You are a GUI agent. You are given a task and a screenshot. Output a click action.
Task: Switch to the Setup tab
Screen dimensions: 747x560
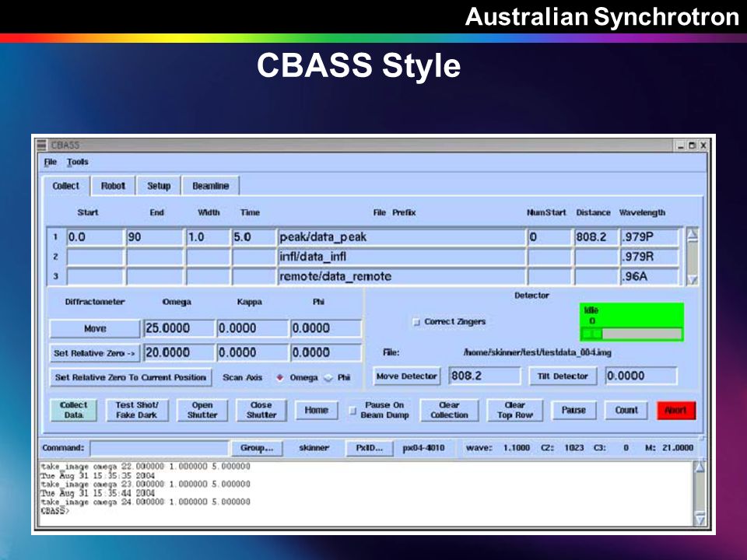point(159,186)
